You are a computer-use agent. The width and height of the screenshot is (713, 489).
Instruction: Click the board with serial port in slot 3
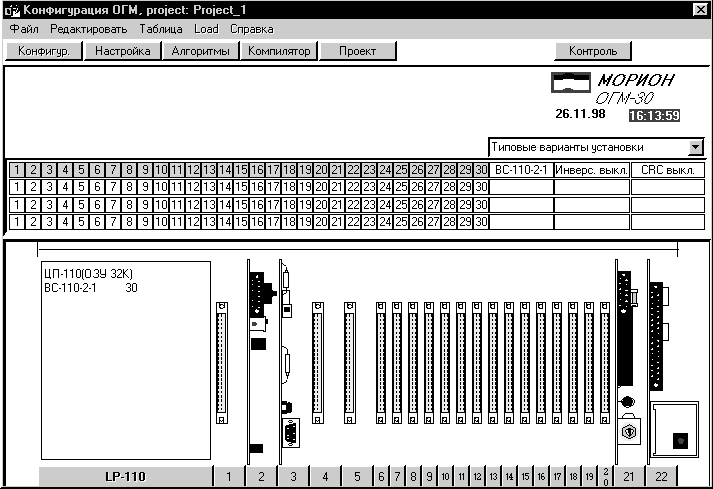(x=288, y=362)
